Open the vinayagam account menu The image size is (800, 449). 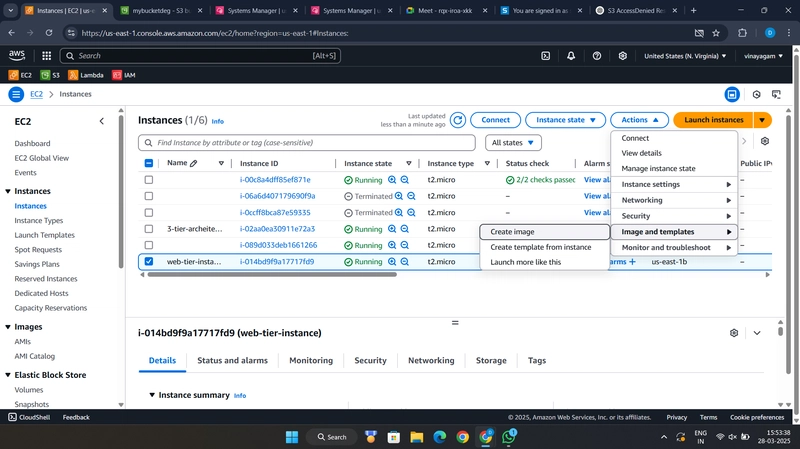tap(763, 56)
